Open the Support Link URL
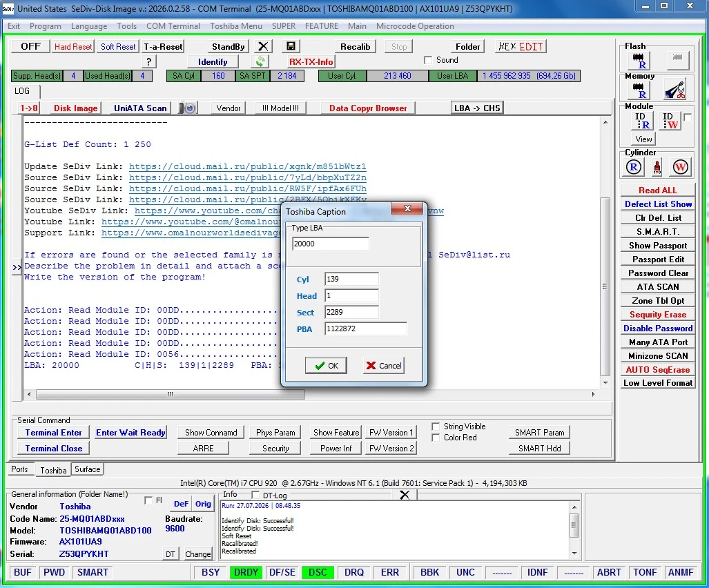Viewport: 709px width, 588px height. [191, 233]
